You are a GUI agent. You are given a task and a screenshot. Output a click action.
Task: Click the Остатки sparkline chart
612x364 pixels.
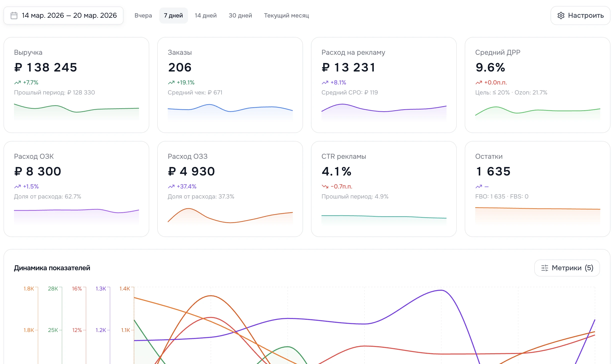tap(538, 216)
